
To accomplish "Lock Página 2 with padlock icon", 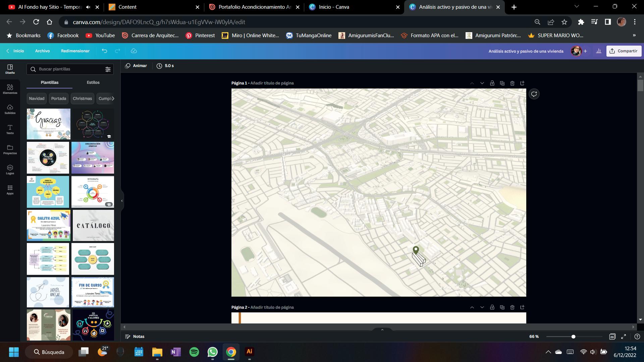I will (x=492, y=307).
